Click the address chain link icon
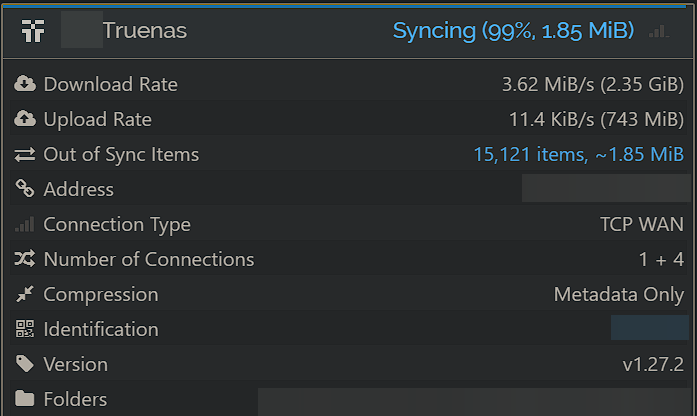 pos(25,188)
